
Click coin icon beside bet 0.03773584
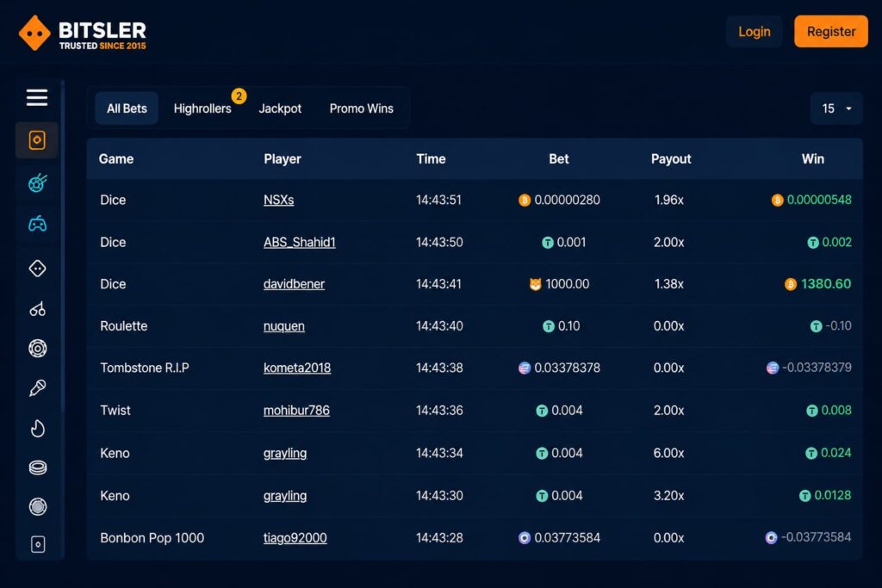[525, 538]
